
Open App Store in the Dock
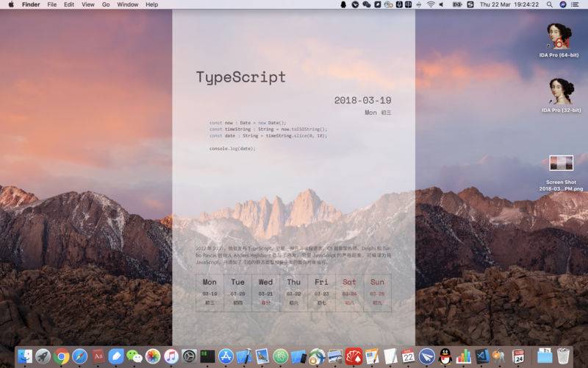tap(226, 356)
